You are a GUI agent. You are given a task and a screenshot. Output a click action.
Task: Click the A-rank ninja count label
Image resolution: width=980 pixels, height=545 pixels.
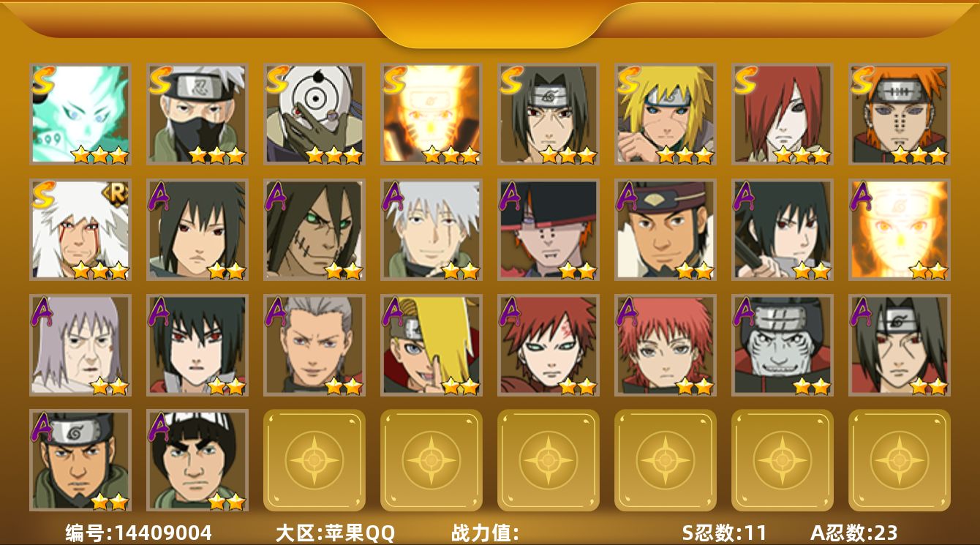coord(854,533)
